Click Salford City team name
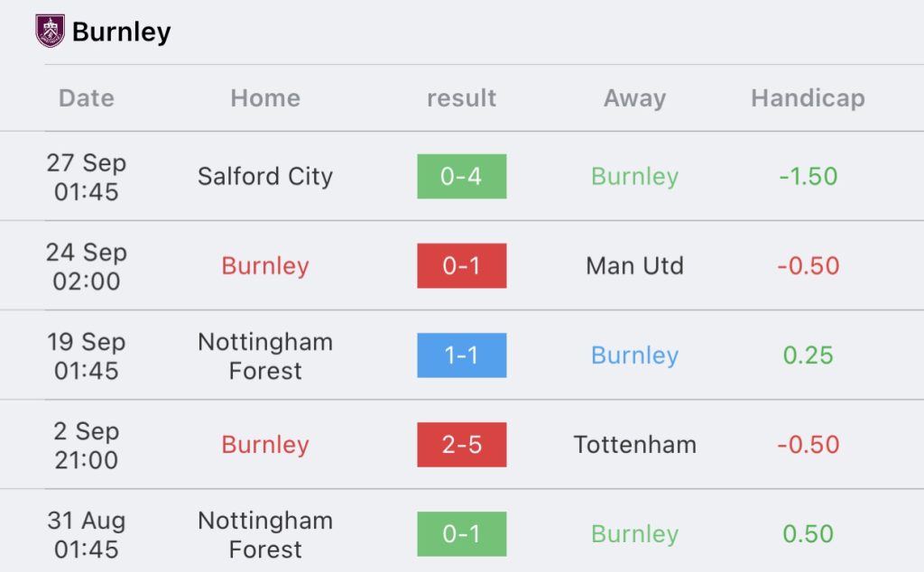The image size is (924, 572). click(x=265, y=177)
